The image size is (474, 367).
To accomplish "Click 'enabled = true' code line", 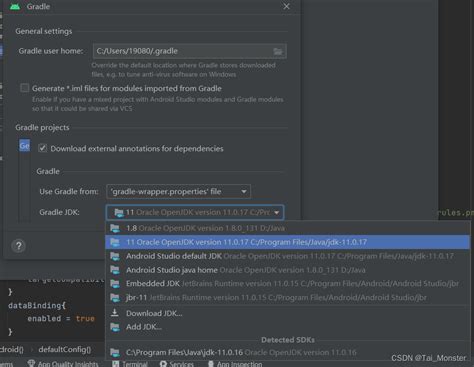I will (61, 319).
